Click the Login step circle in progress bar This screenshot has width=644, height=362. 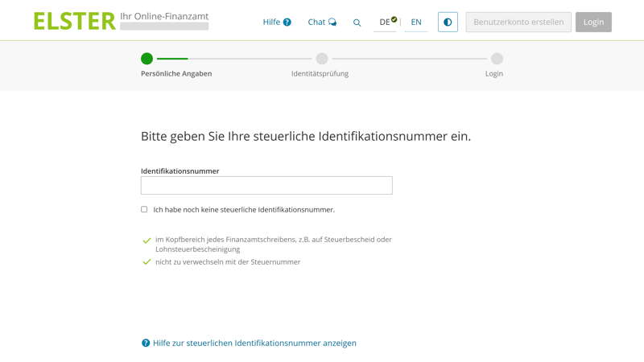[x=497, y=59]
